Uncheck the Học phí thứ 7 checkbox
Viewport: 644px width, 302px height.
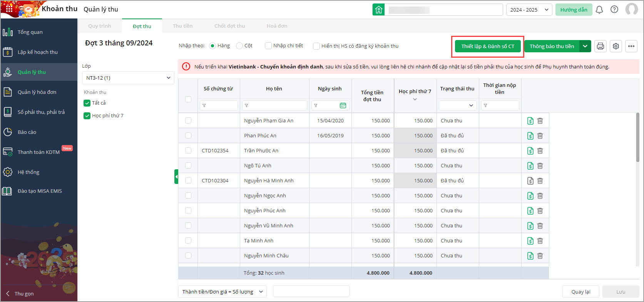87,116
